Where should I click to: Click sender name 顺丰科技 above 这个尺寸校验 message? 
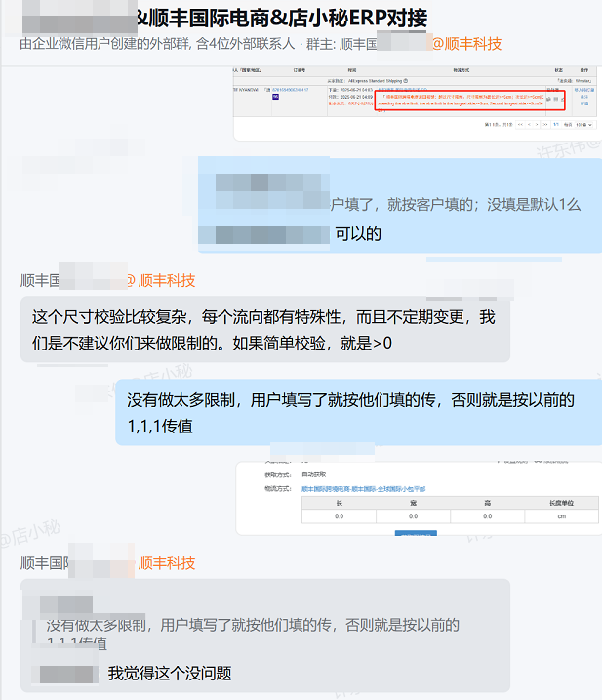tap(167, 281)
